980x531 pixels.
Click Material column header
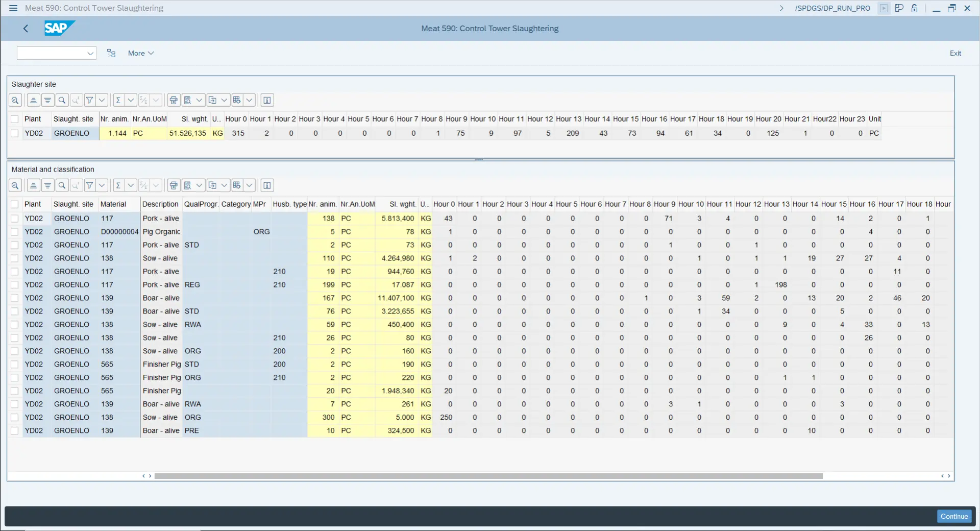(119, 204)
